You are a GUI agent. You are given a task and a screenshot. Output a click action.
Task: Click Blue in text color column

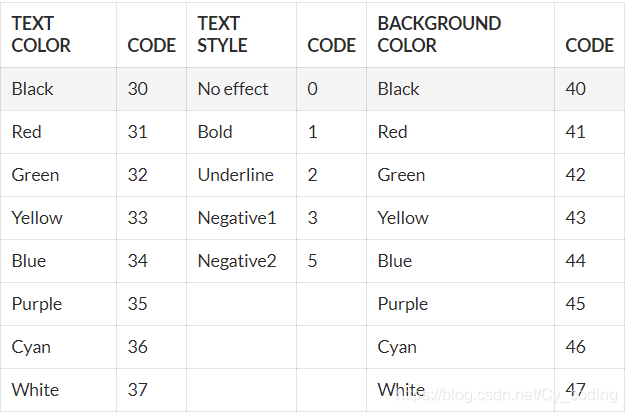[x=29, y=261]
